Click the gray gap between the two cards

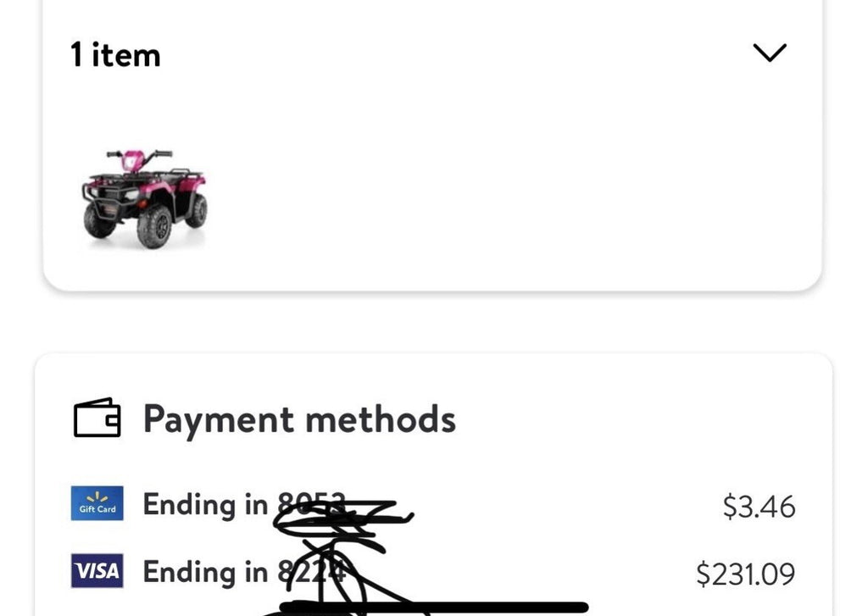click(434, 324)
